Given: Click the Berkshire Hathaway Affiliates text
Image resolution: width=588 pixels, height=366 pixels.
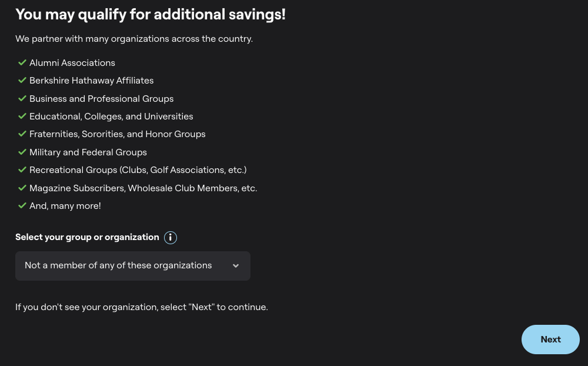Looking at the screenshot, I should click(91, 81).
